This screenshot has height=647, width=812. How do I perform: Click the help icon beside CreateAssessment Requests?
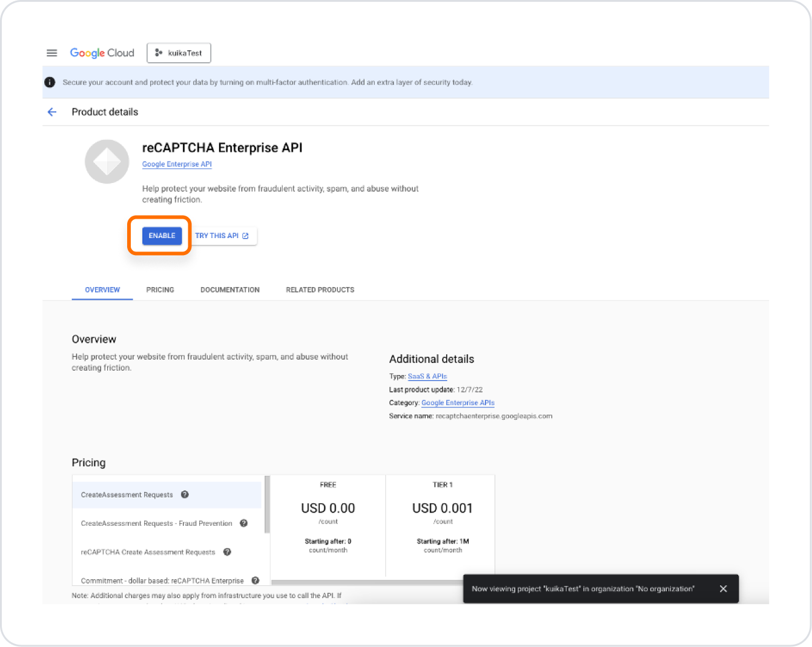[185, 494]
